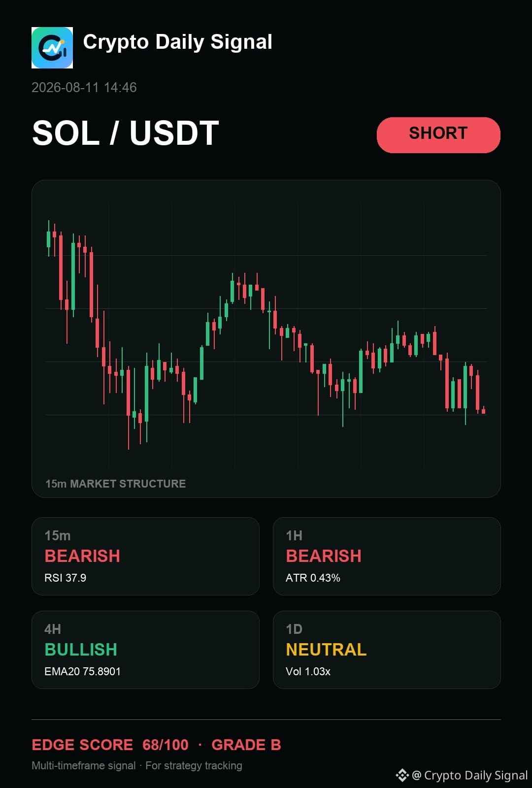
Task: Select the SOL / USDT pair heading
Action: (x=126, y=133)
